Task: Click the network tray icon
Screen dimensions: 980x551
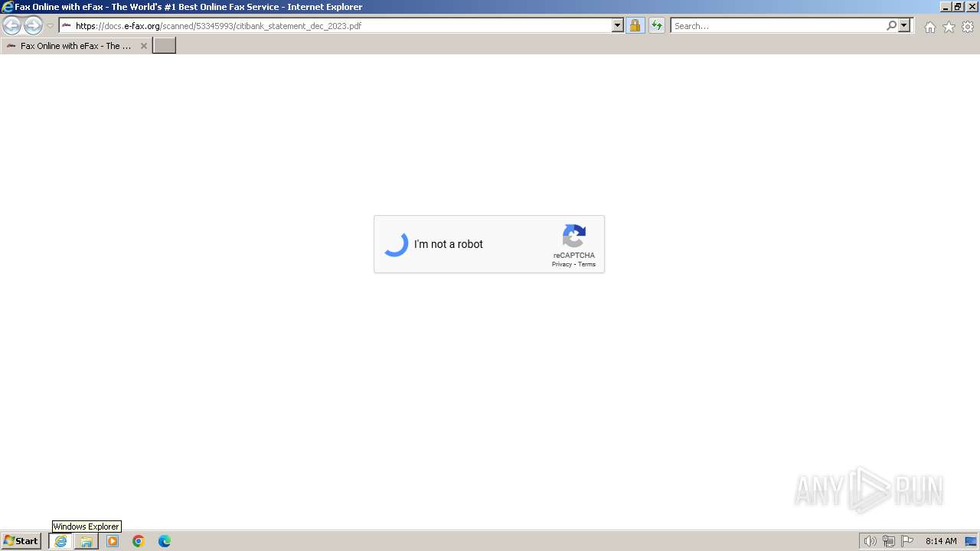Action: pyautogui.click(x=889, y=541)
